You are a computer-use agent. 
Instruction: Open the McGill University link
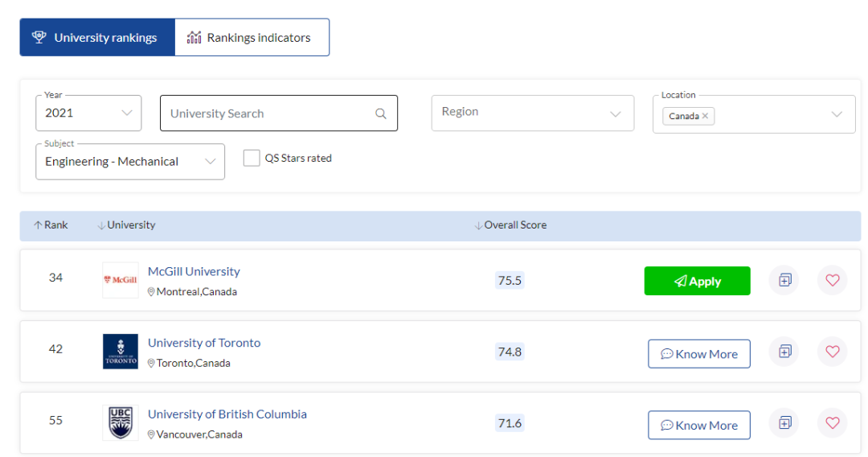(x=194, y=271)
